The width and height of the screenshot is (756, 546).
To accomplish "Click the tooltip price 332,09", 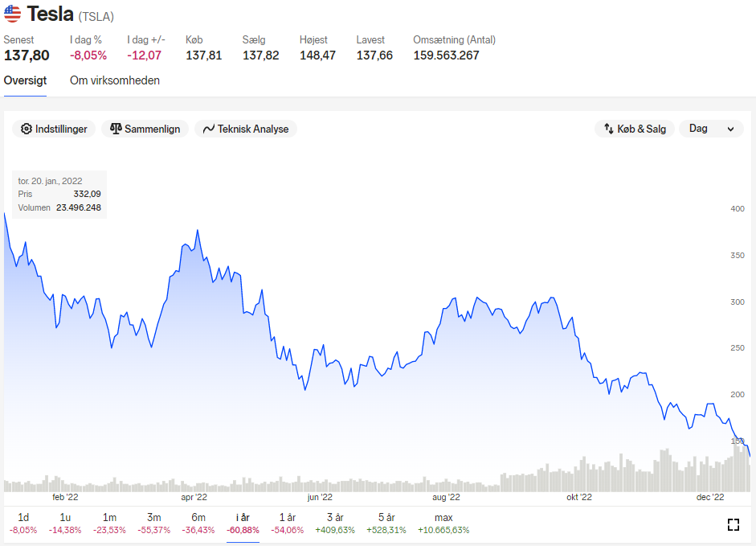I will 88,194.
